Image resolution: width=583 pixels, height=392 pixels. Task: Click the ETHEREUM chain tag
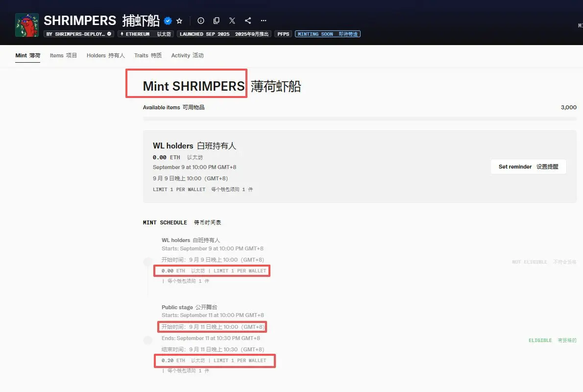click(x=146, y=34)
